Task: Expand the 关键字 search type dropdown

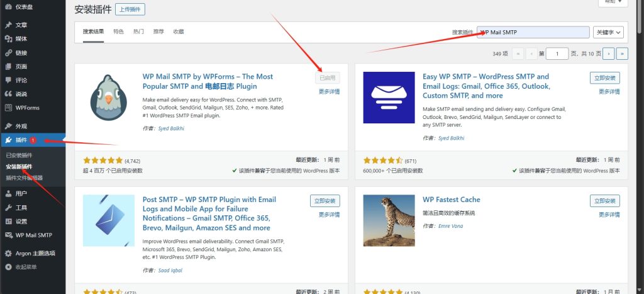Action: (x=609, y=32)
